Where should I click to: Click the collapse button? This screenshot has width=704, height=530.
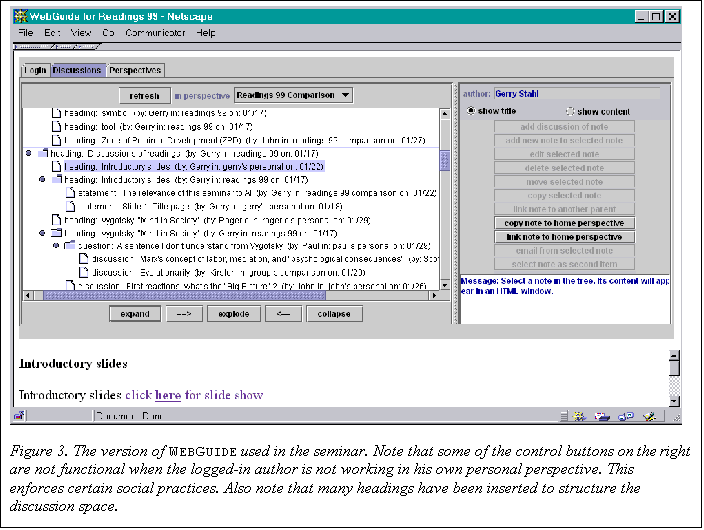click(334, 314)
